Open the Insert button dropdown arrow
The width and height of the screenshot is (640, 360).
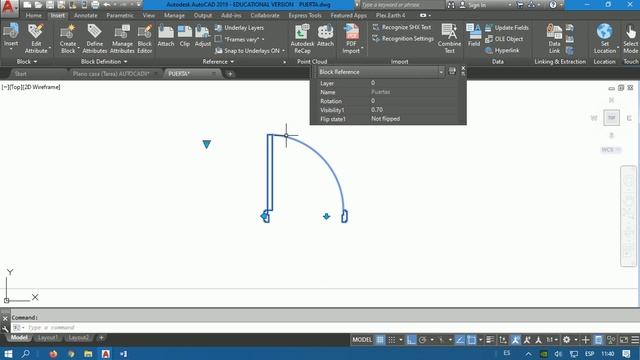coord(11,50)
